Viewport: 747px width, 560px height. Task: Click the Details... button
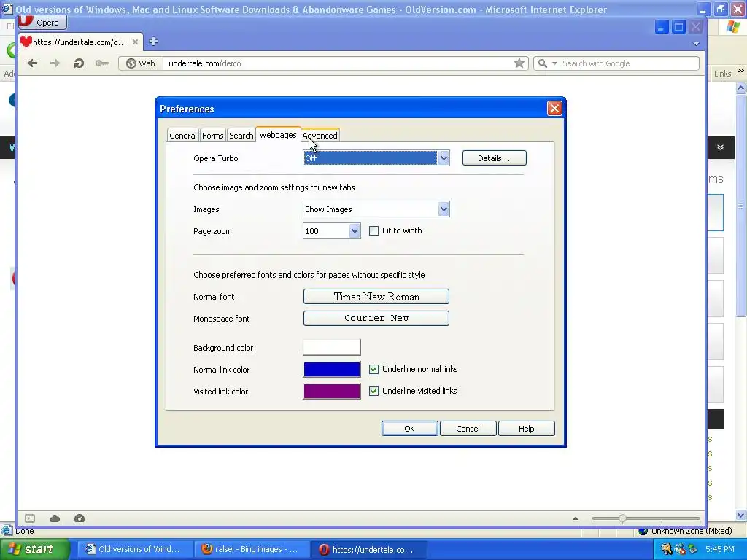tap(494, 158)
